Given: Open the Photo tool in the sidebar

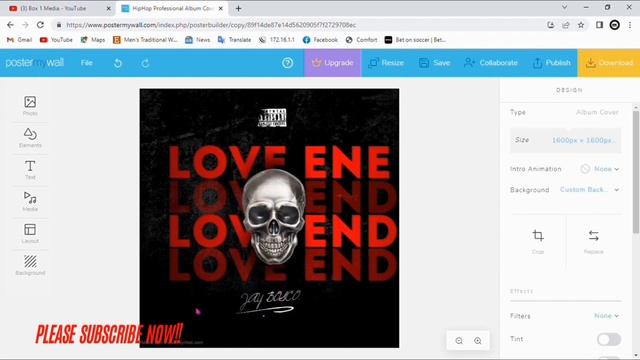Looking at the screenshot, I should coord(30,105).
